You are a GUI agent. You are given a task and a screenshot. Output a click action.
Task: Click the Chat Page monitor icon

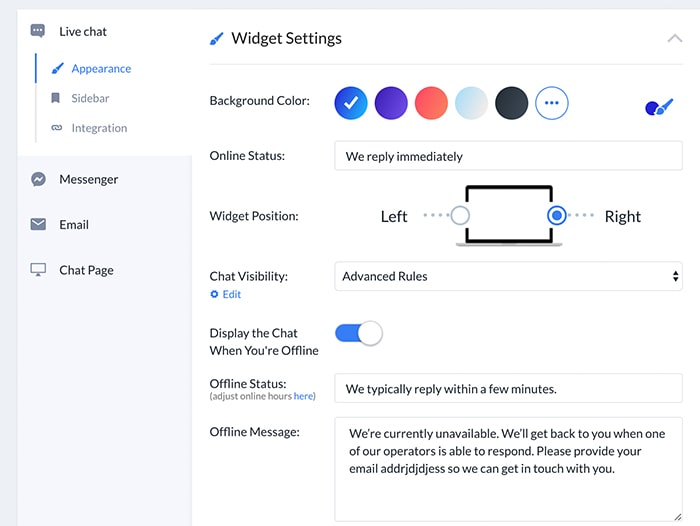click(38, 270)
